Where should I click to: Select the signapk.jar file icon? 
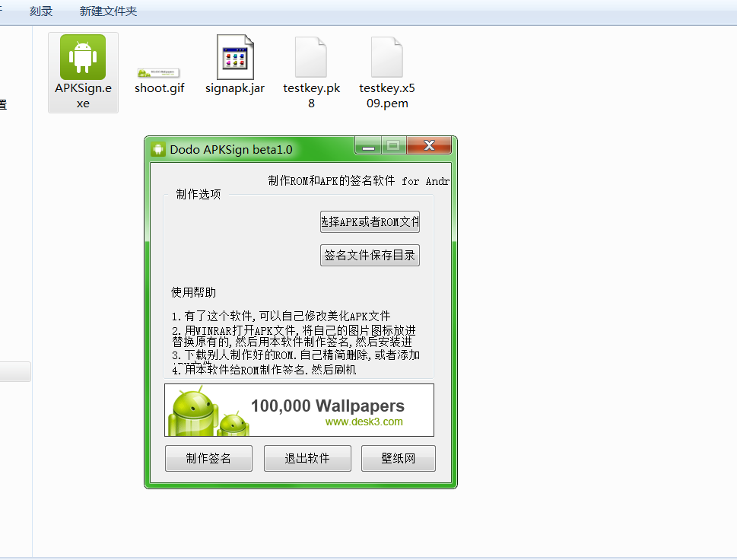[x=235, y=57]
